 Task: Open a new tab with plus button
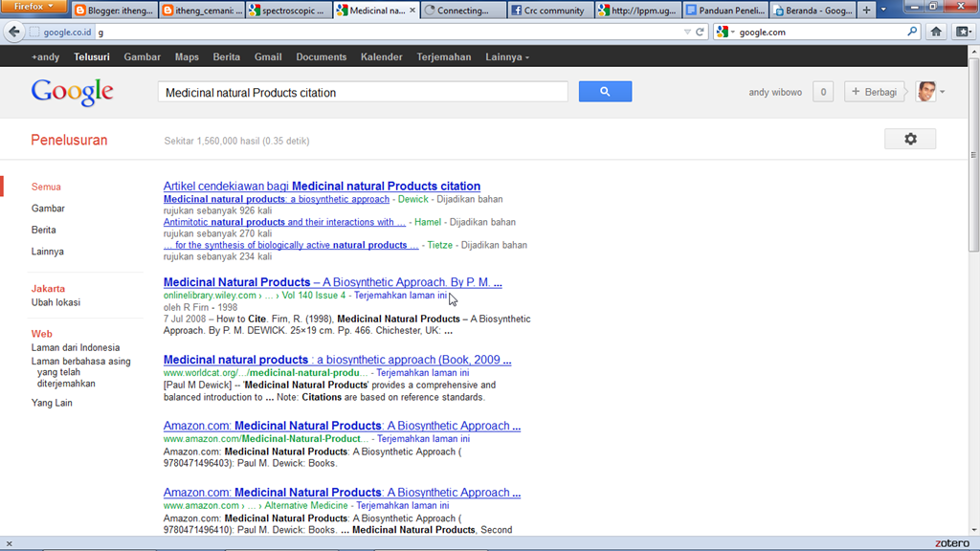click(866, 10)
